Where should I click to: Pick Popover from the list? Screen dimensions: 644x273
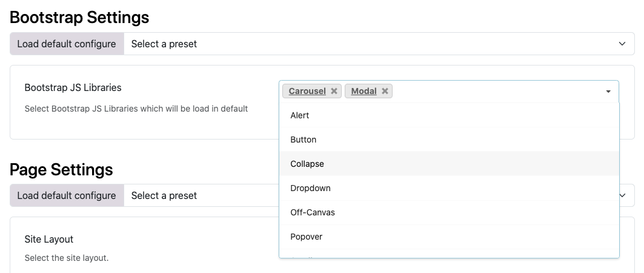449,237
